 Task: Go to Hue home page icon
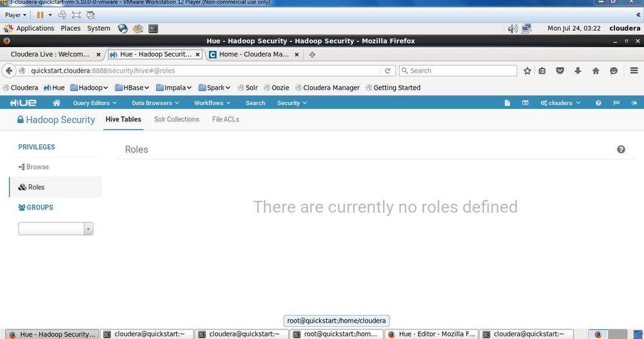pyautogui.click(x=56, y=103)
